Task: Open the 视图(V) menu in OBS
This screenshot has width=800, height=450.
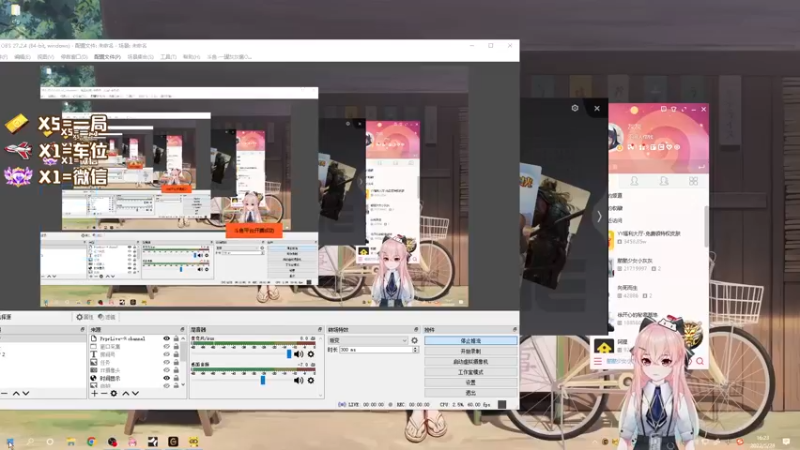Action: 45,57
